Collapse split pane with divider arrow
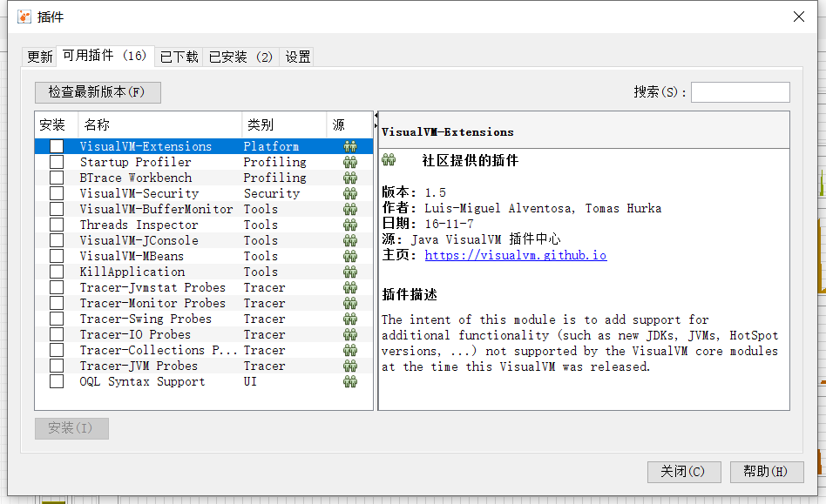 coord(376,115)
